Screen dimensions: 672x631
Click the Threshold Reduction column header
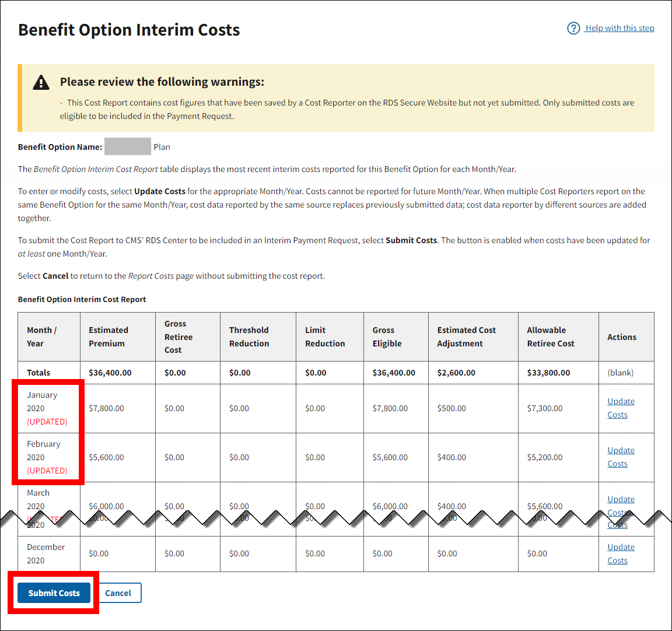pos(249,336)
